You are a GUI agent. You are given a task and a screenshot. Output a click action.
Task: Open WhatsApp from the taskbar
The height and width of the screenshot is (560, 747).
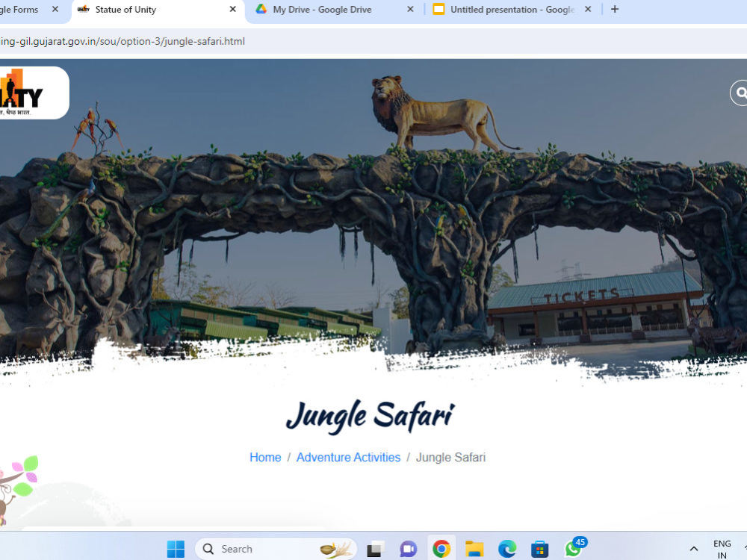tap(574, 549)
